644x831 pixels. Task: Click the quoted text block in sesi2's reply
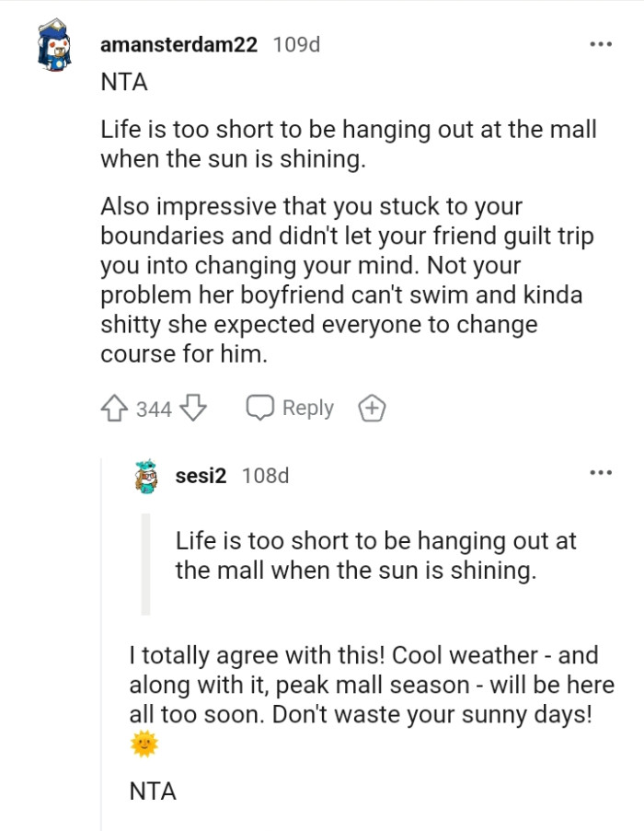tap(375, 555)
